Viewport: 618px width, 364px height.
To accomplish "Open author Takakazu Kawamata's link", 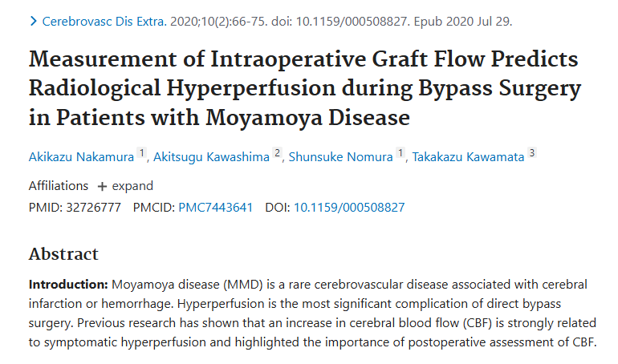I will (468, 157).
